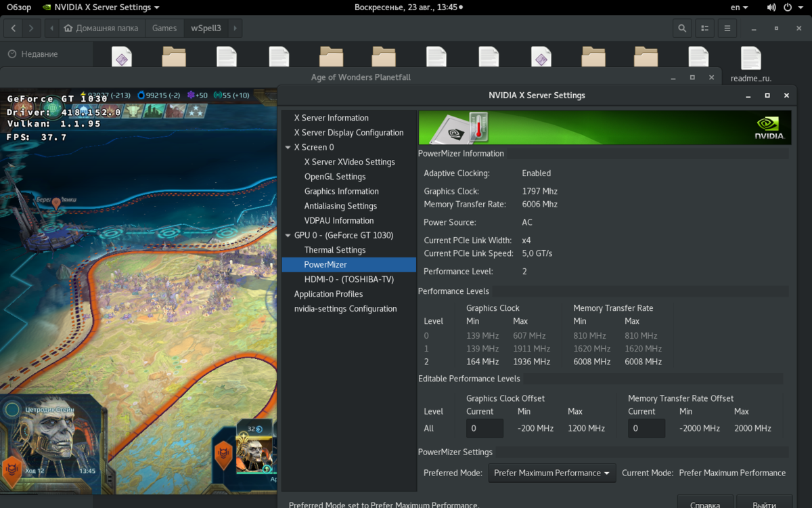Collapse the GPU 0 - (GeForce GT 1030) node
Image resolution: width=812 pixels, height=508 pixels.
288,236
